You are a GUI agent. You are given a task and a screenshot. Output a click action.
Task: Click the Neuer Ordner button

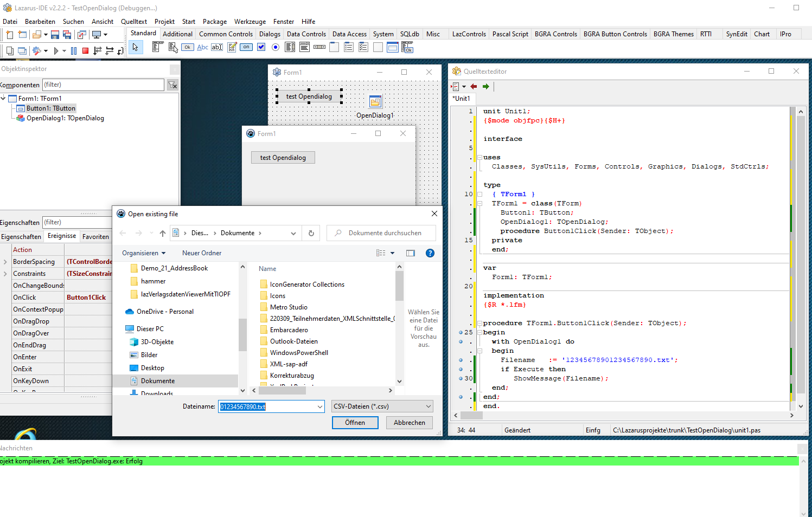tap(202, 253)
